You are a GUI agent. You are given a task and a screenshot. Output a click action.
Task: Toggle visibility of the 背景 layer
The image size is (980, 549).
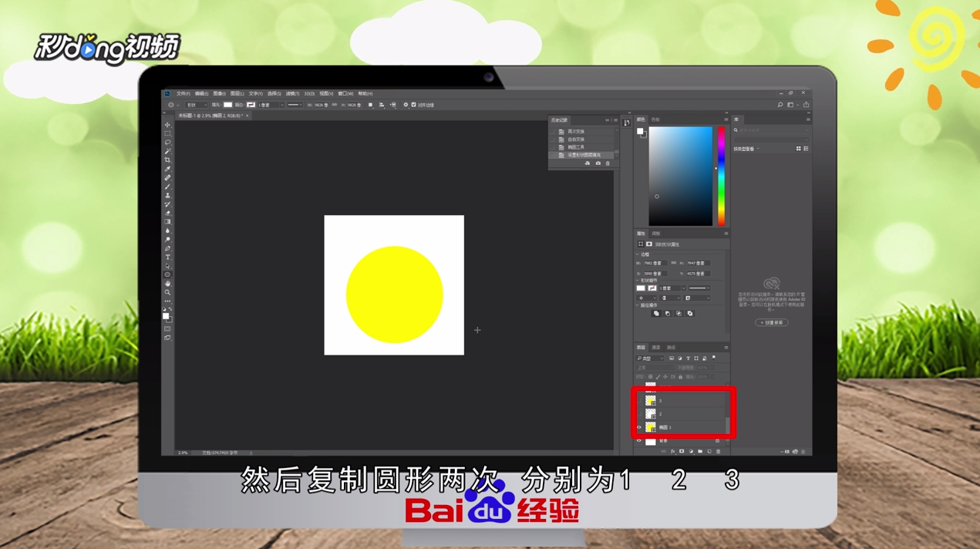click(x=638, y=440)
